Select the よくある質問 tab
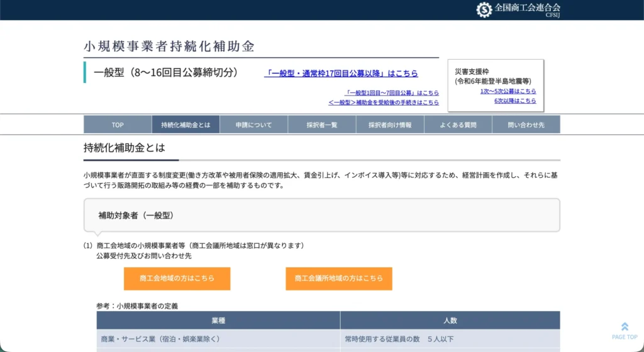The image size is (644, 352). (x=458, y=125)
